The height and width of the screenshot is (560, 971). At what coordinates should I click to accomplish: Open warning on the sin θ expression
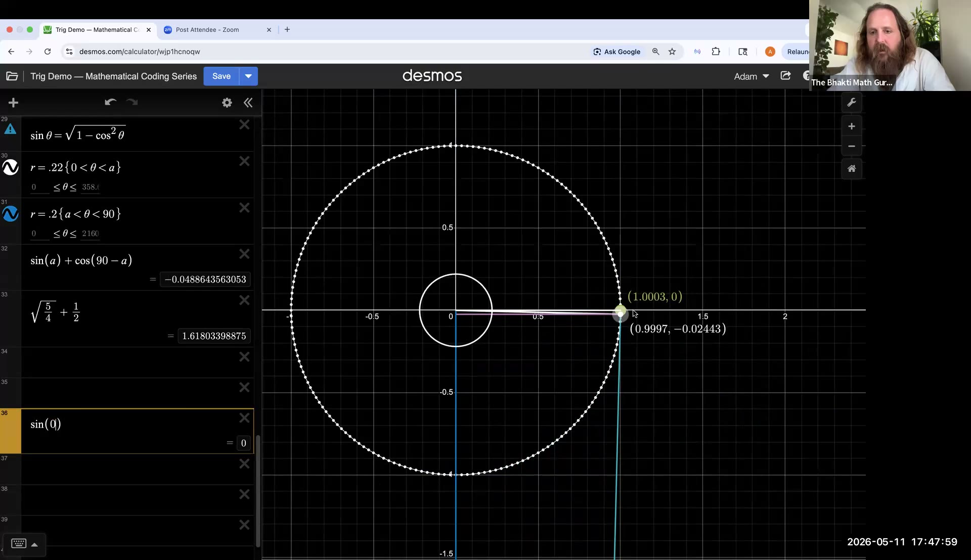click(10, 129)
